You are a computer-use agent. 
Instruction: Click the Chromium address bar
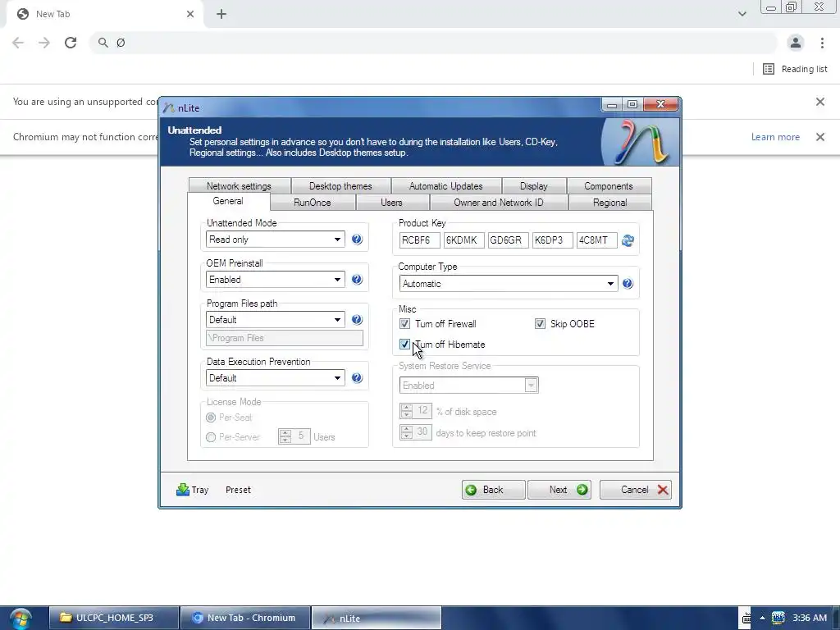click(x=434, y=43)
